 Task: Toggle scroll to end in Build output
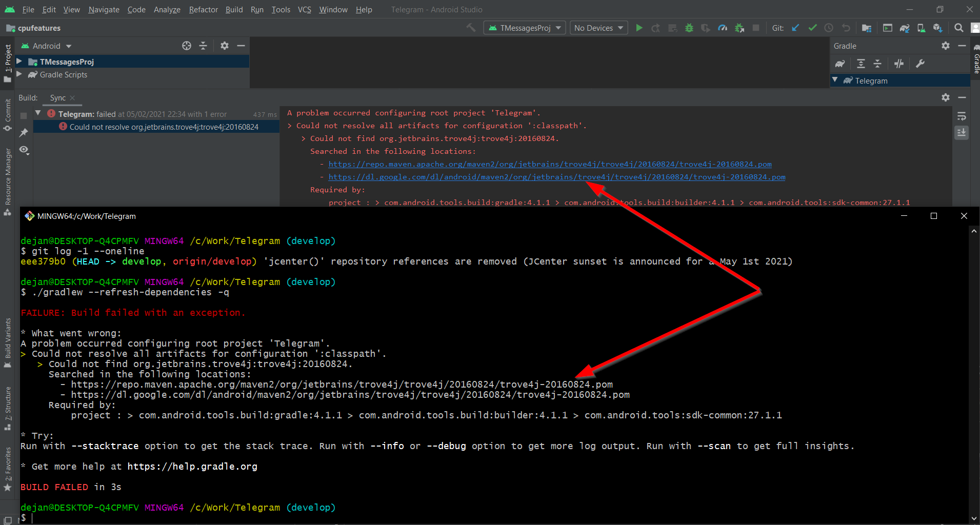pyautogui.click(x=962, y=133)
